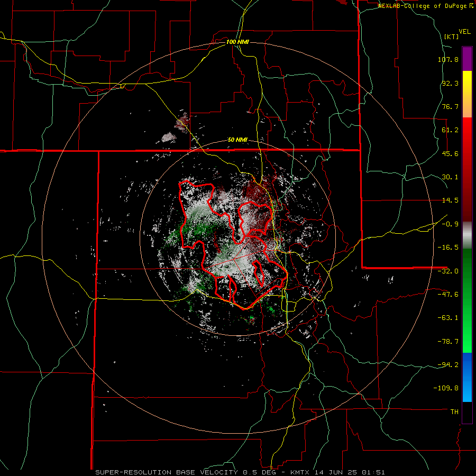Click the purple segment of the velocity color bar
The image size is (476, 476).
[467, 59]
